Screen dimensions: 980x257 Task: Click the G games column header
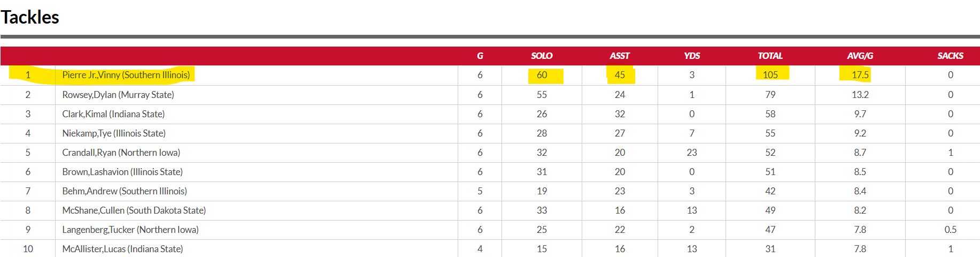pos(480,56)
